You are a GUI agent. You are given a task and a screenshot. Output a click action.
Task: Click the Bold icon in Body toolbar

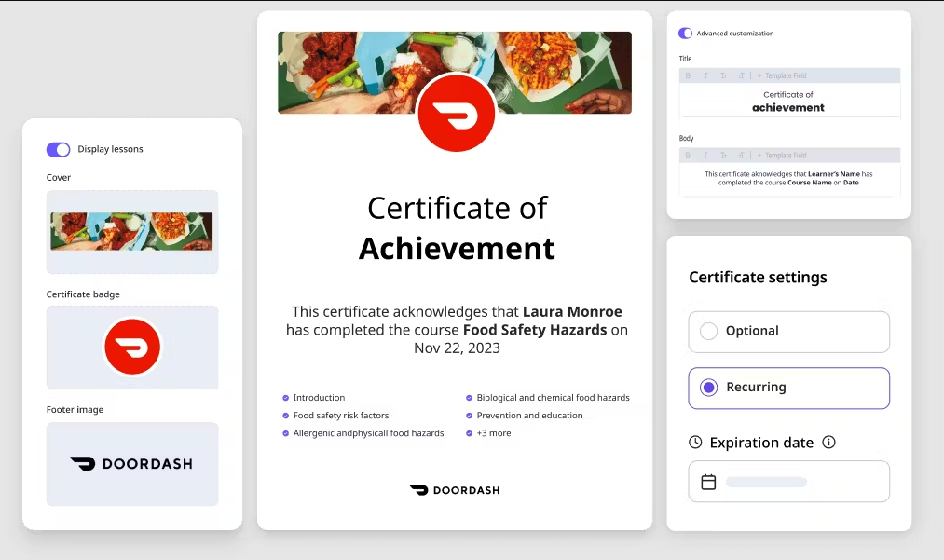click(688, 156)
